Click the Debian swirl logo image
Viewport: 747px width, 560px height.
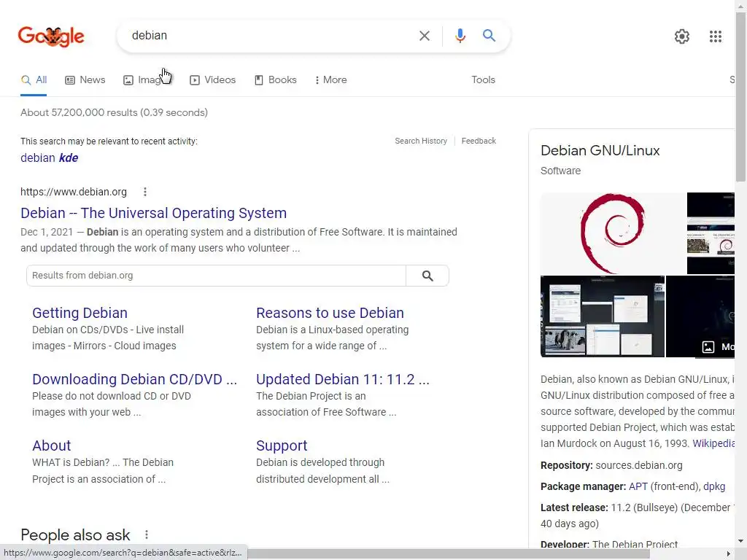[613, 233]
